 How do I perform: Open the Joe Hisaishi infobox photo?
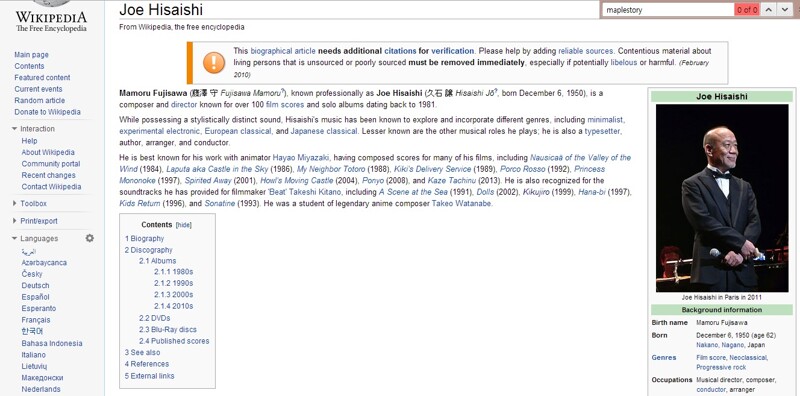721,198
